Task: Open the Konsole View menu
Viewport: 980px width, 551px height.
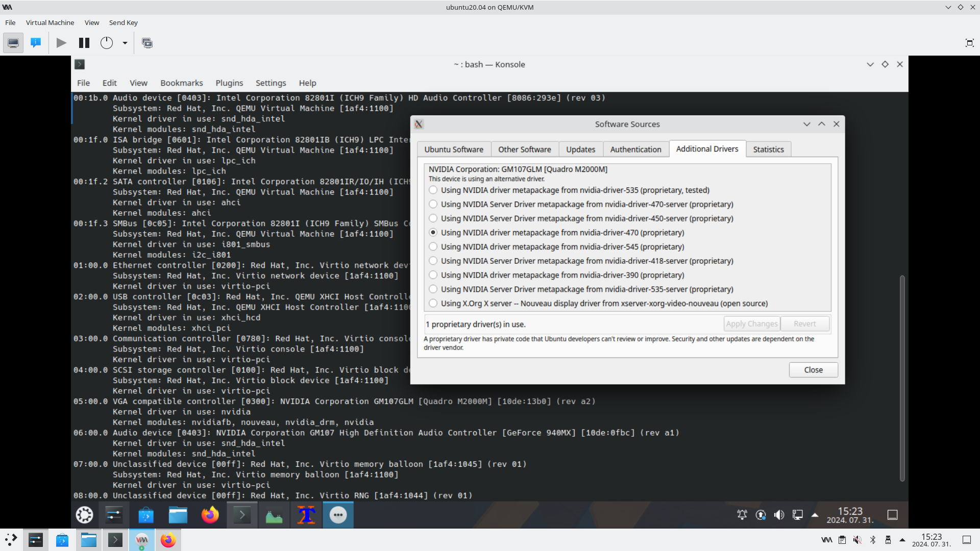Action: (x=138, y=83)
